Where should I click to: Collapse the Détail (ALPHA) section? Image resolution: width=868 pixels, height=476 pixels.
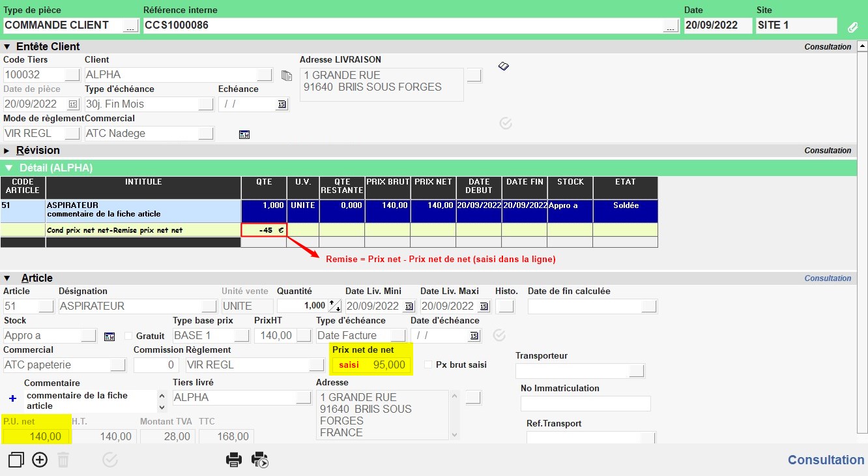(x=8, y=168)
